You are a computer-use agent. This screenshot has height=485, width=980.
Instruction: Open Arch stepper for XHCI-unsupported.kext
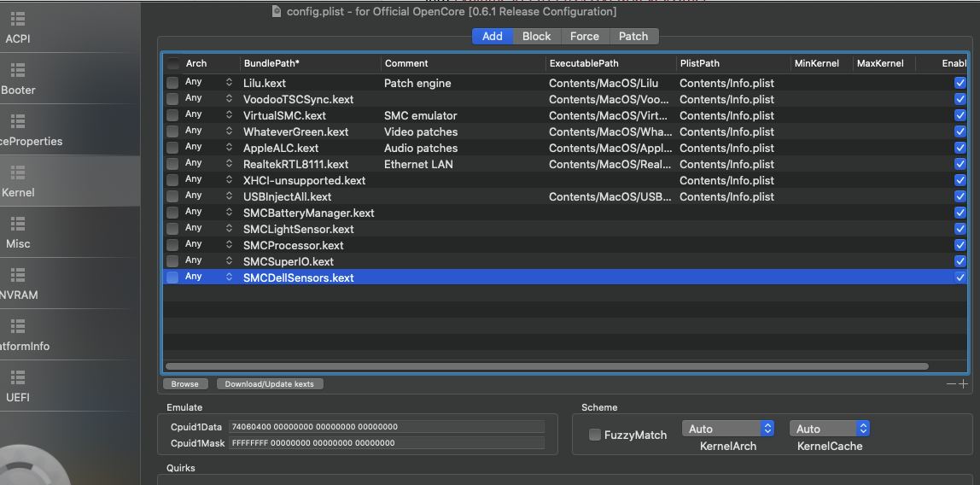coord(230,180)
